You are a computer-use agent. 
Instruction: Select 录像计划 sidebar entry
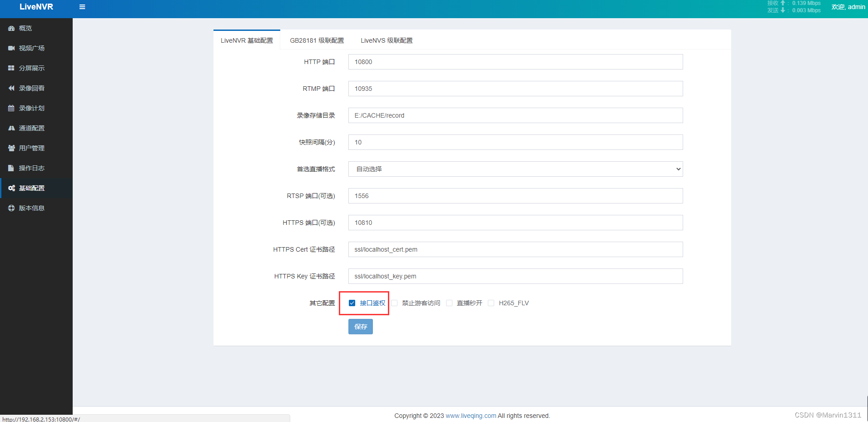coord(36,108)
